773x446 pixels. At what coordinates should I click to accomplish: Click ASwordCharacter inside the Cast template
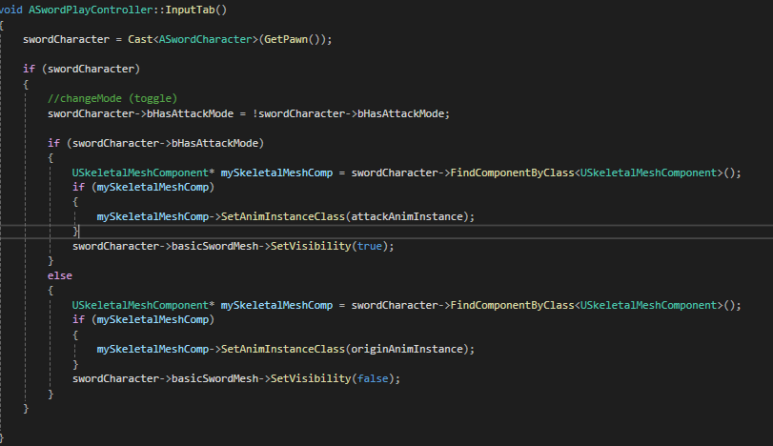pyautogui.click(x=205, y=39)
